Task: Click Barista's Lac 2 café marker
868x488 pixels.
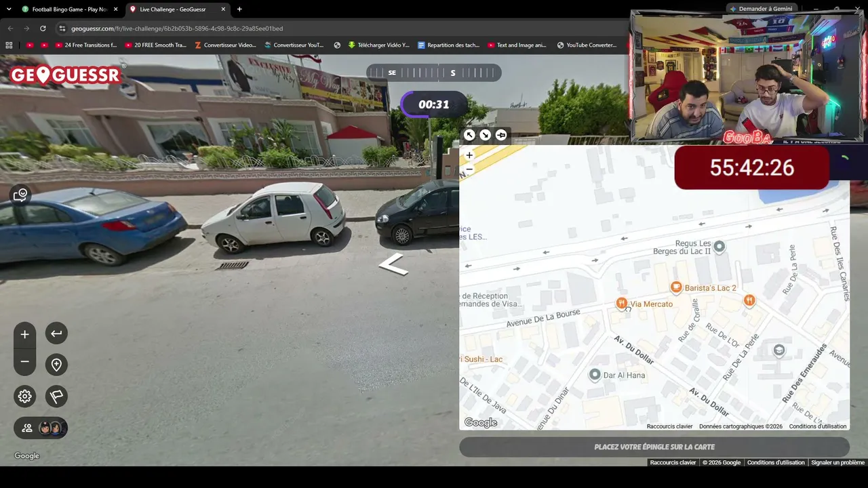Action: [676, 287]
